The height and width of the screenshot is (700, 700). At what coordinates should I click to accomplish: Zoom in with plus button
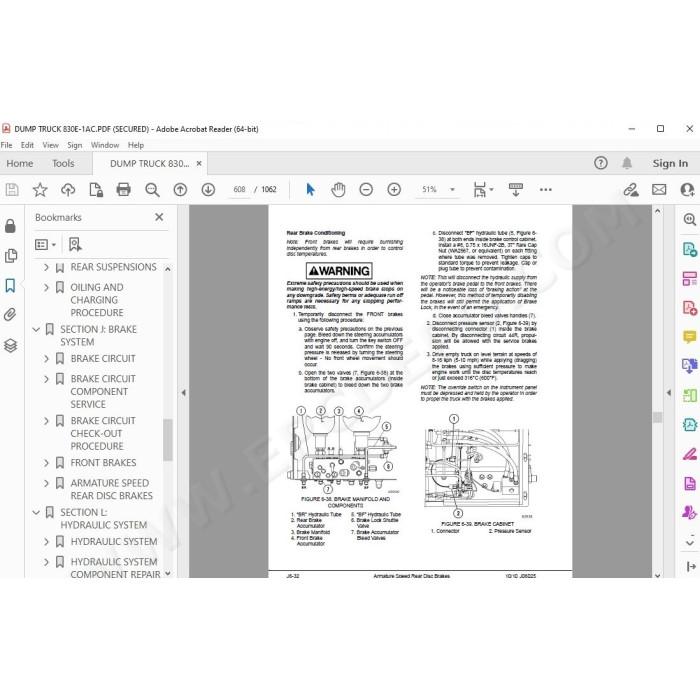pyautogui.click(x=394, y=190)
